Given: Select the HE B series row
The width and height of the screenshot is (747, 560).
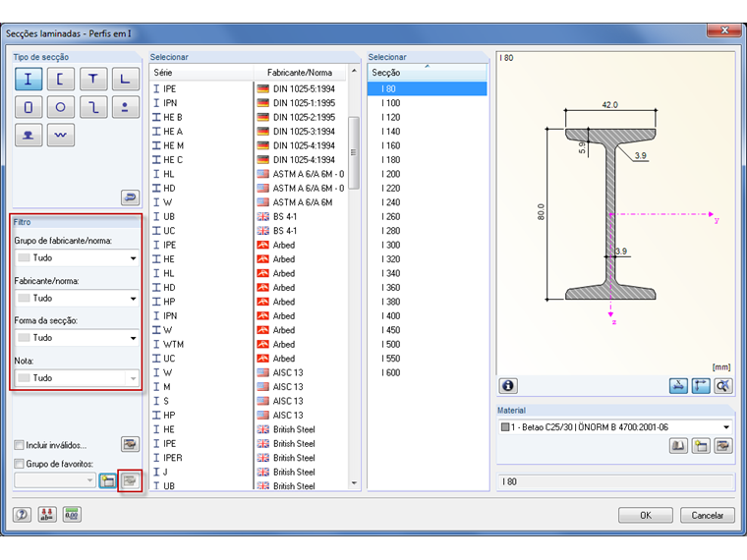Looking at the screenshot, I should (249, 117).
